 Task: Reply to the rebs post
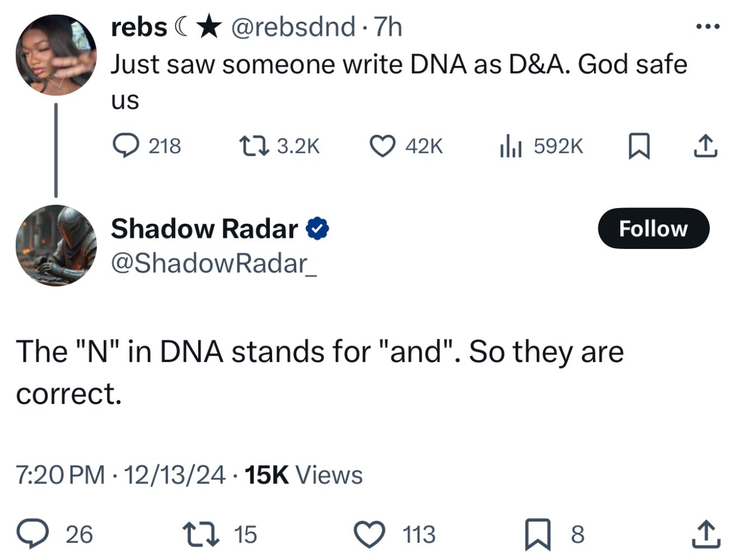click(x=126, y=145)
